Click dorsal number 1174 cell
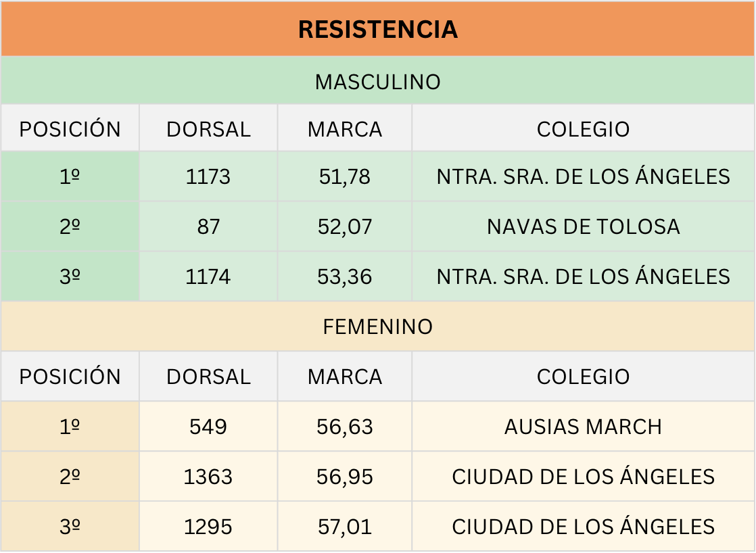This screenshot has height=553, width=756. tap(208, 276)
